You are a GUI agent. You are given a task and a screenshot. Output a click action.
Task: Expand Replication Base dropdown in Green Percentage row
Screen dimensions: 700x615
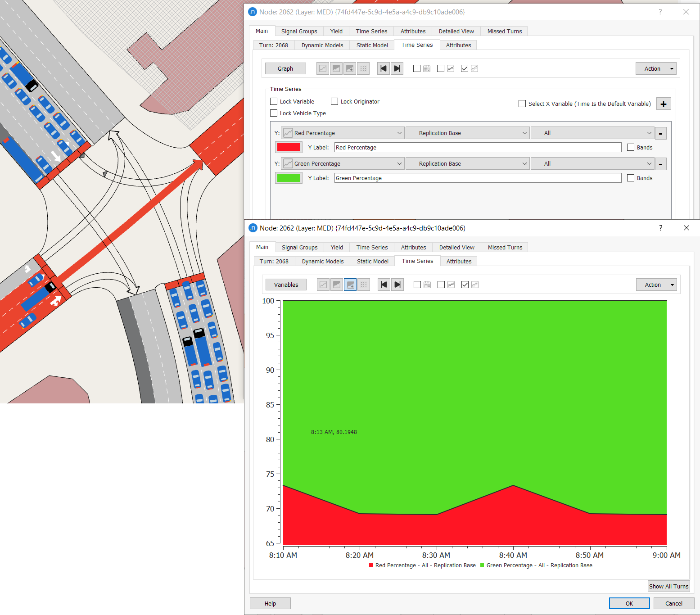click(x=467, y=163)
